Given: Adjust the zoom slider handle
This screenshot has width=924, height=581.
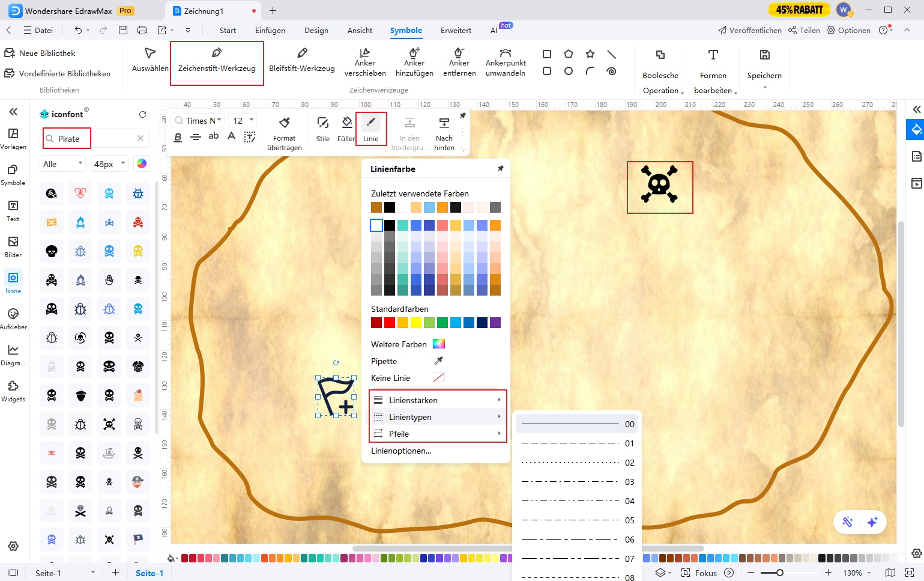Looking at the screenshot, I should coord(779,573).
